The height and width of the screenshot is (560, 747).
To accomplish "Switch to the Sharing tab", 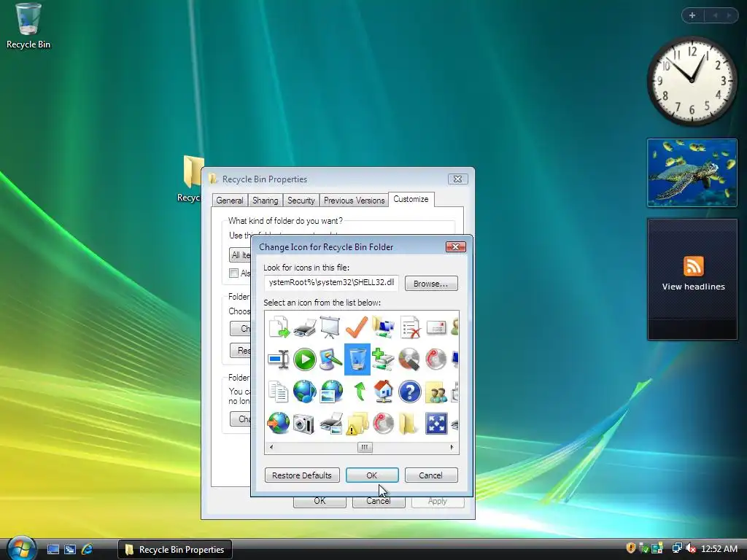I will [266, 201].
